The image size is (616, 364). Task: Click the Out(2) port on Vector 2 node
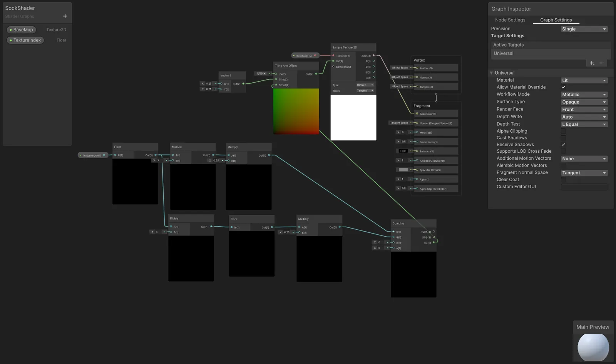[243, 83]
